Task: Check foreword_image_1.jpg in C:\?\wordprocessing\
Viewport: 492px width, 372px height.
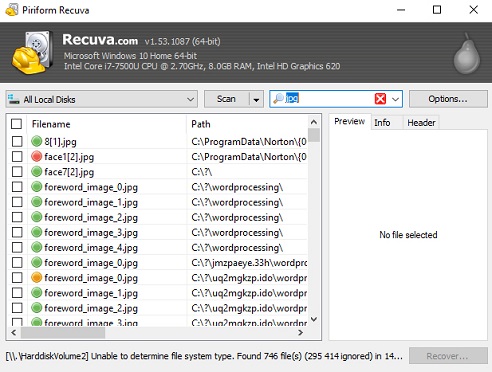Action: [17, 202]
